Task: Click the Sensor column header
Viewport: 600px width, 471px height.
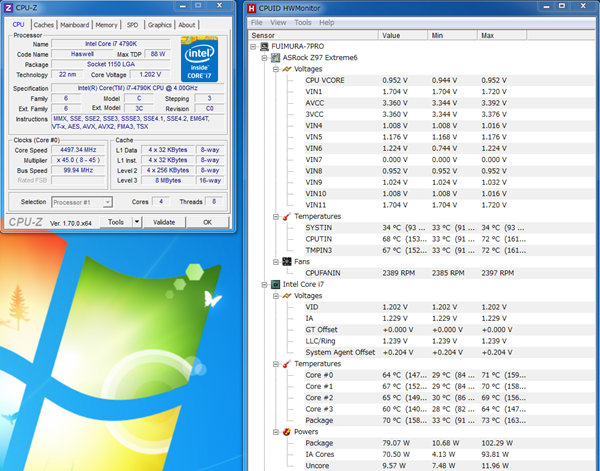Action: pyautogui.click(x=313, y=36)
